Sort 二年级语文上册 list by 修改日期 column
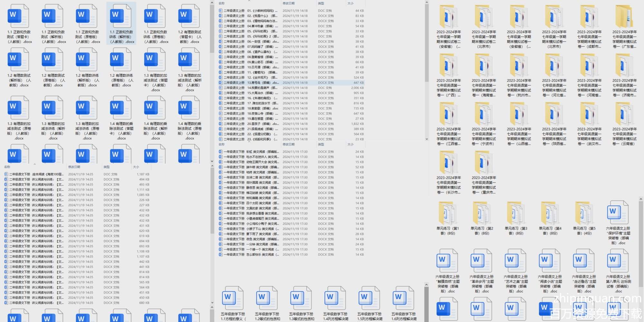 289,3
